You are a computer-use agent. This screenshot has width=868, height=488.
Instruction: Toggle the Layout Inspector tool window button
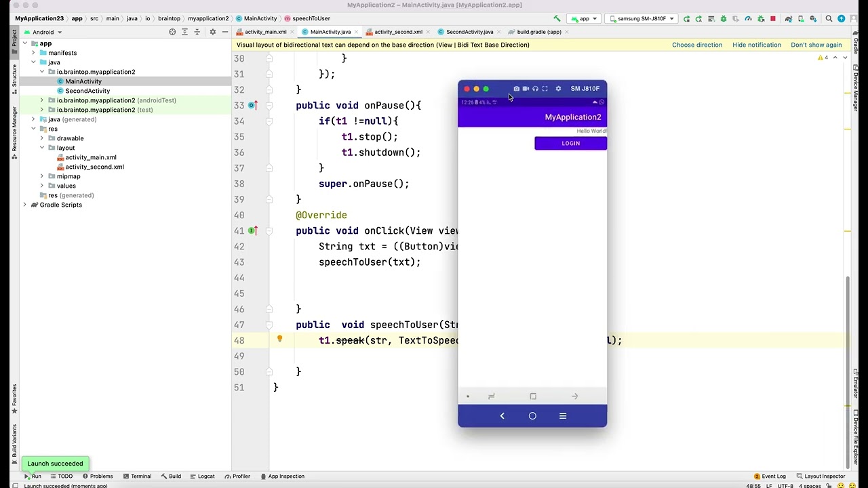(821, 476)
